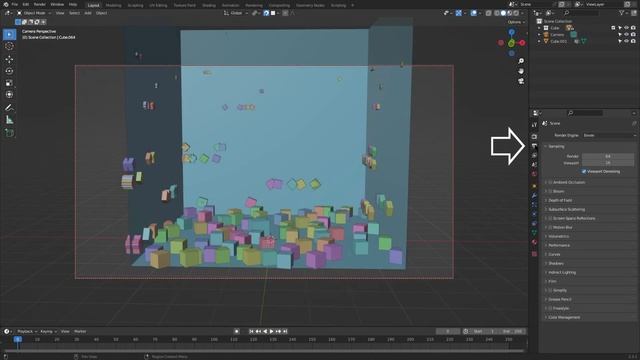Open the Output properties tab
Viewport: 640px width, 360px height.
pyautogui.click(x=534, y=146)
